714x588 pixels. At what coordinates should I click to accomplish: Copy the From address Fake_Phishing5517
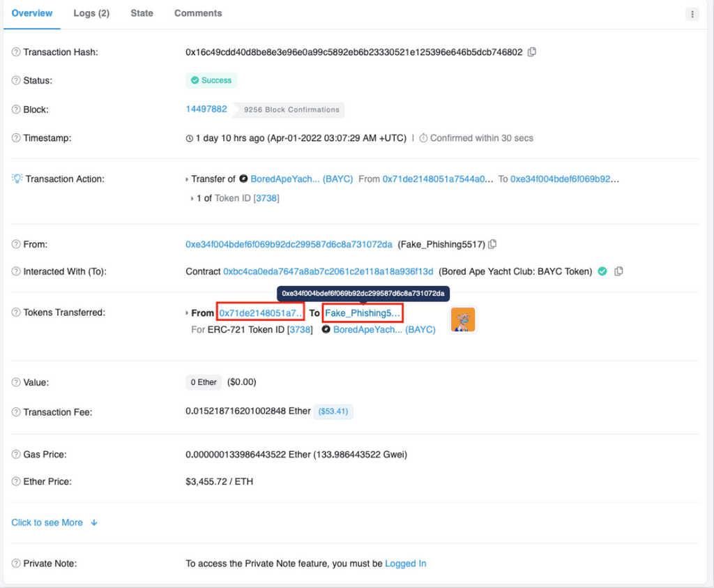click(x=492, y=244)
